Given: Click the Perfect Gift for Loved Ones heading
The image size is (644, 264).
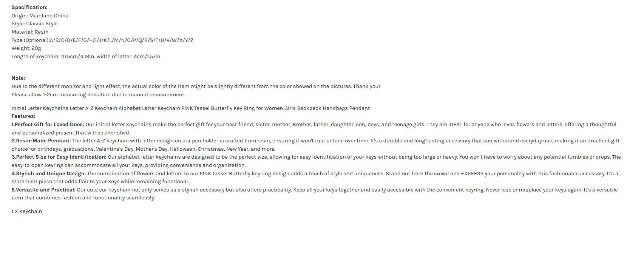Looking at the screenshot, I should pyautogui.click(x=48, y=125).
